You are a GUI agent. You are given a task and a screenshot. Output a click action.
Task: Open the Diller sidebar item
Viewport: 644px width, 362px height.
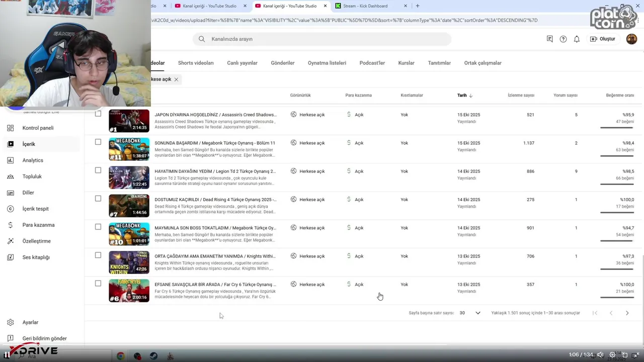28,193
